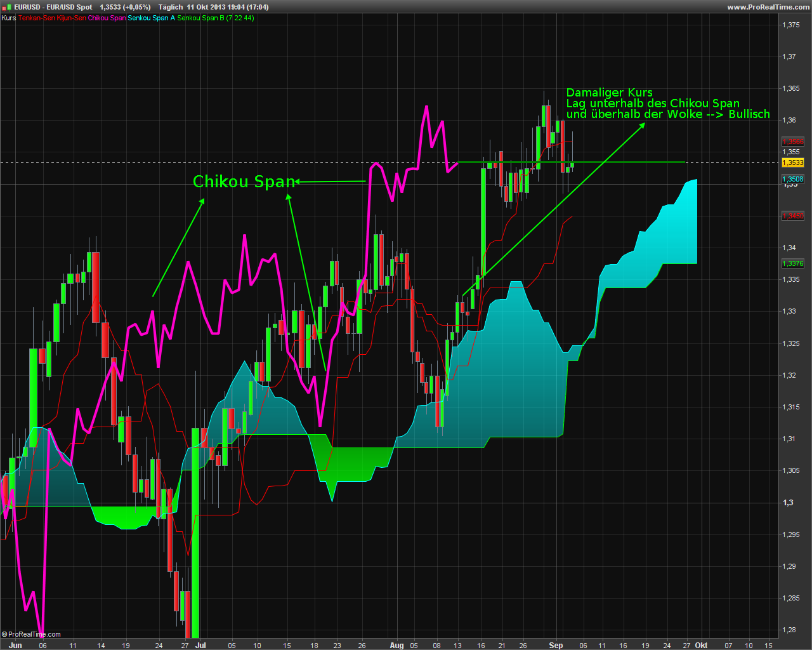The image size is (812, 650).
Task: Click the 23 date label on time axis
Action: coord(337,646)
